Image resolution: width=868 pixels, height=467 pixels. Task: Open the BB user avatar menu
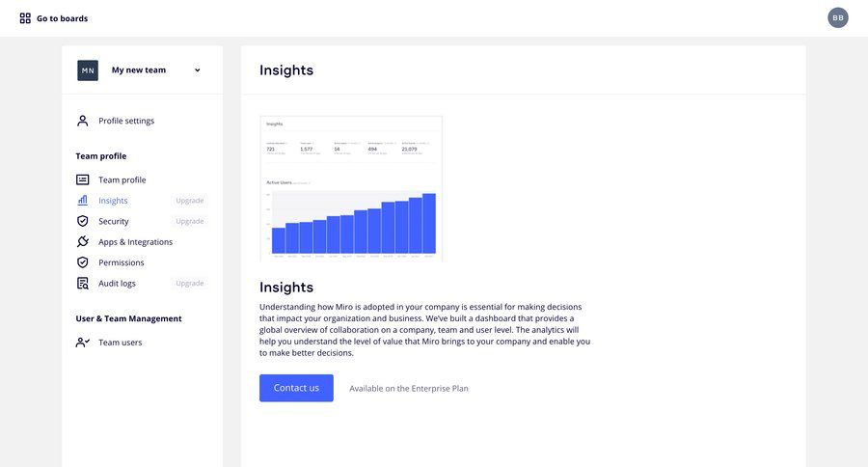tap(837, 17)
